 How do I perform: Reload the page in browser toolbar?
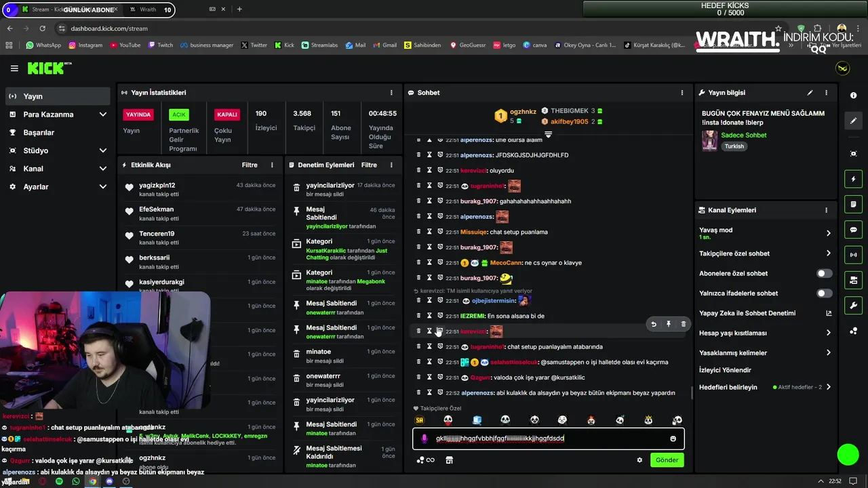point(43,28)
